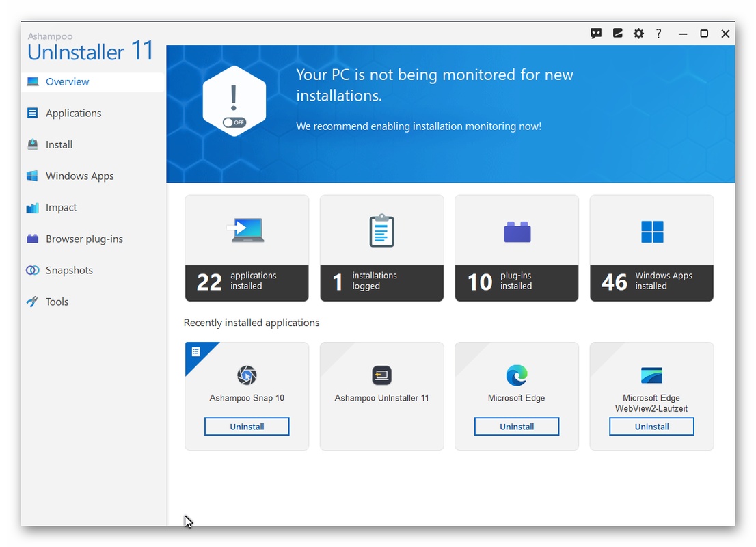Screen dimensions: 756x547
Task: Click the Ashampoo Snap 10 camera icon
Action: click(x=247, y=375)
